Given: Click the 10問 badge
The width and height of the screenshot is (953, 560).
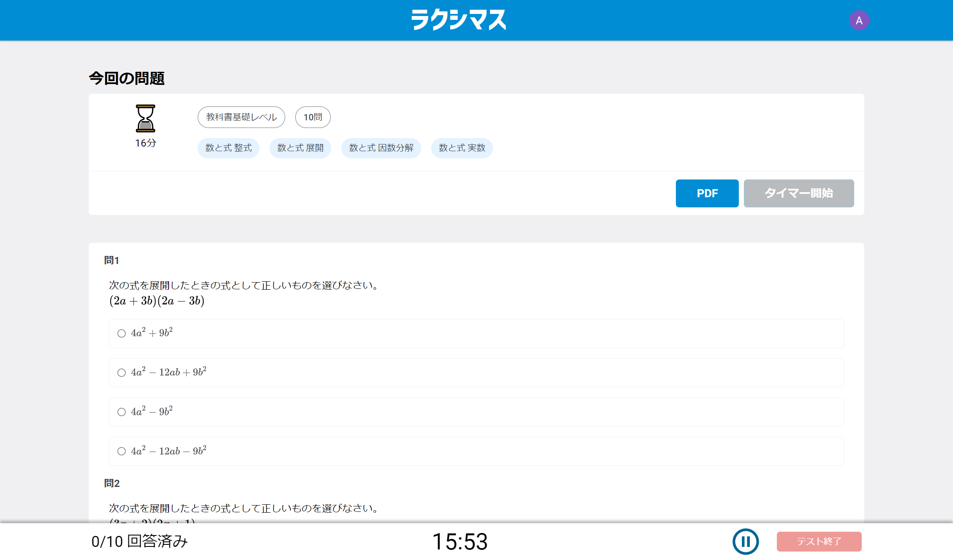Looking at the screenshot, I should (x=313, y=117).
